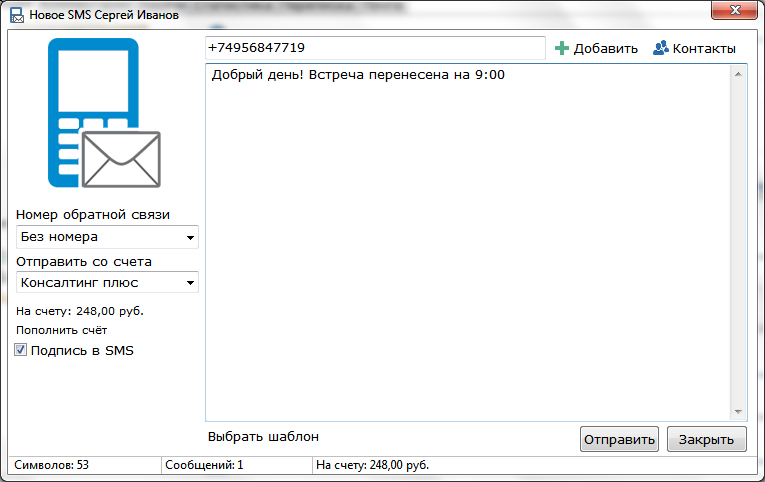This screenshot has width=765, height=482.
Task: Open the Пополнить счёт link
Action: click(x=61, y=330)
